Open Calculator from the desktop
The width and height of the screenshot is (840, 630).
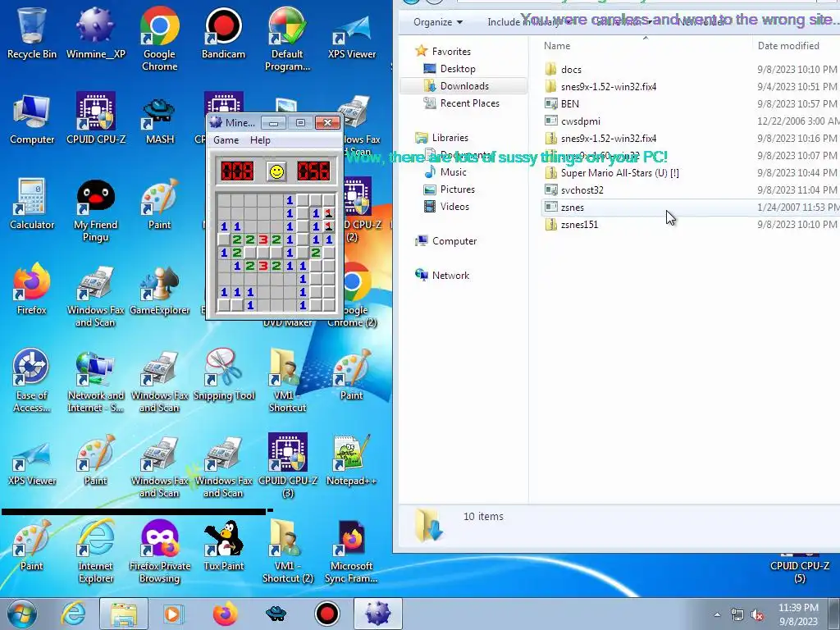(x=32, y=203)
